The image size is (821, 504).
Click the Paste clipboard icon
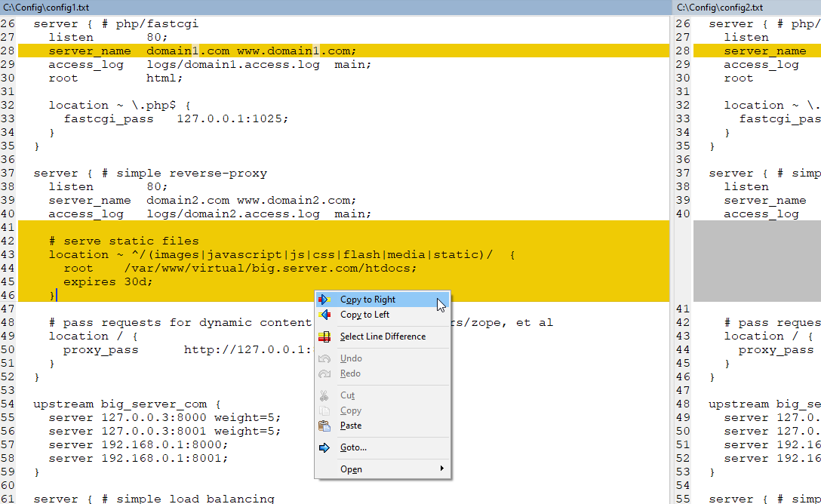[x=324, y=426]
